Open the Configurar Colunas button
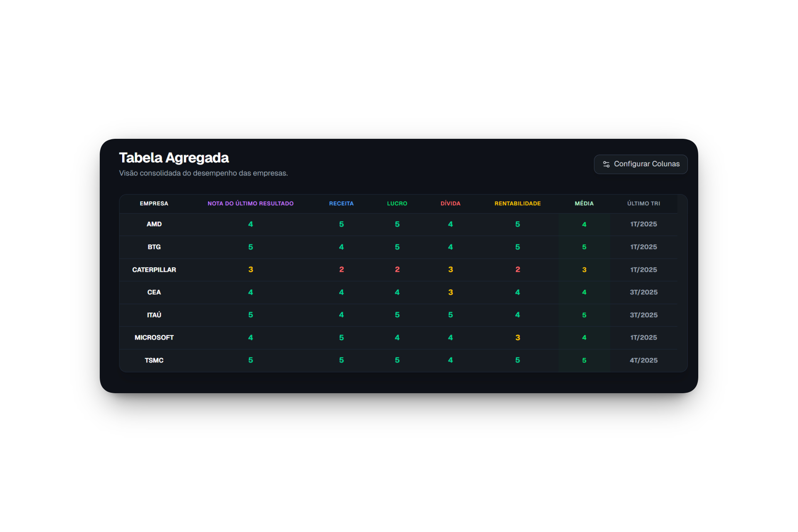The height and width of the screenshot is (532, 798). pyautogui.click(x=646, y=164)
